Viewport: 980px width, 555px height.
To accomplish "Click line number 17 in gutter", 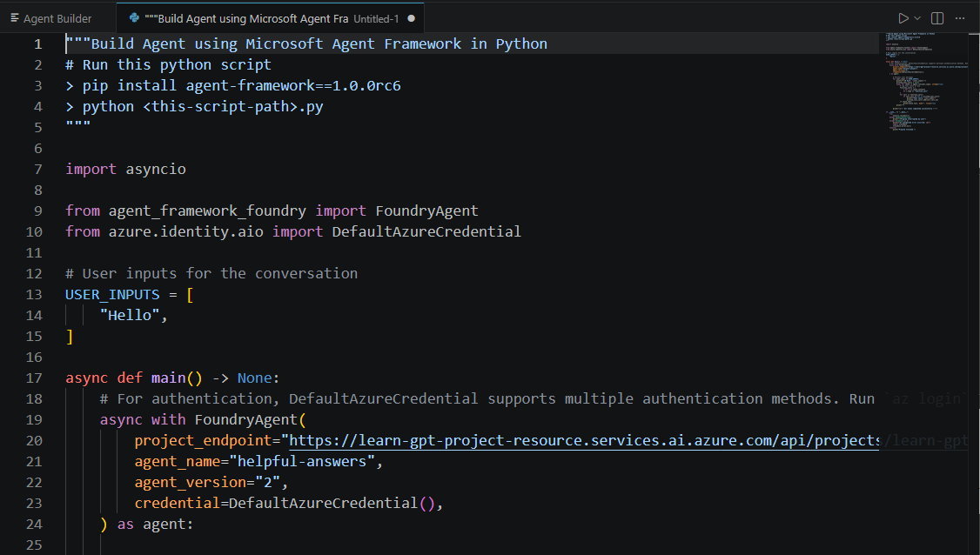I will tap(34, 378).
